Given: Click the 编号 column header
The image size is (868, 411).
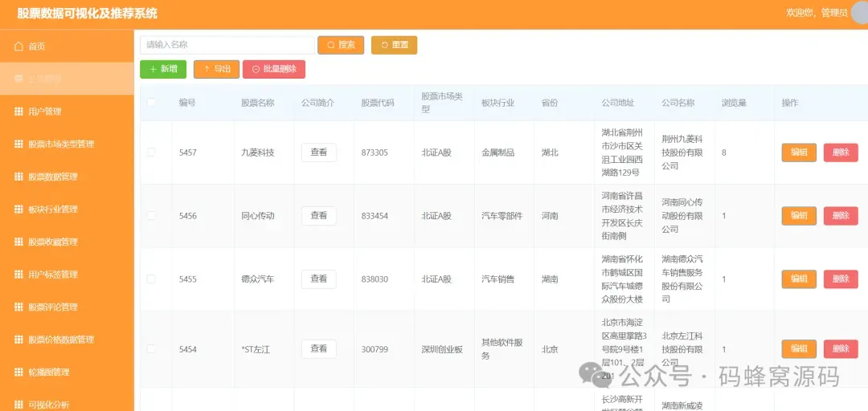Looking at the screenshot, I should (187, 102).
